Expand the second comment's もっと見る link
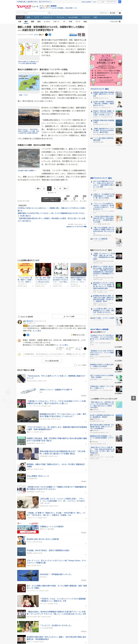This screenshot has height=644, width=138. pyautogui.click(x=64, y=345)
